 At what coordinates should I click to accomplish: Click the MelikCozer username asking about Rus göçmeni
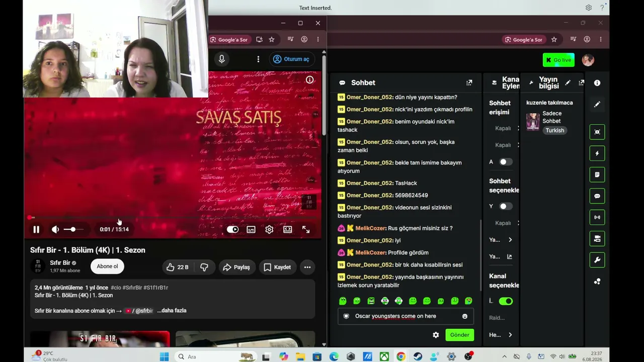pos(370,228)
